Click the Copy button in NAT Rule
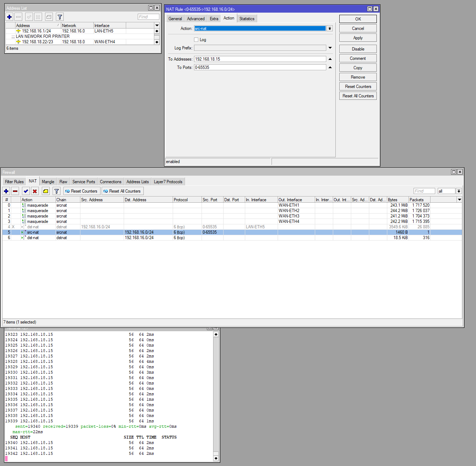 pyautogui.click(x=358, y=68)
